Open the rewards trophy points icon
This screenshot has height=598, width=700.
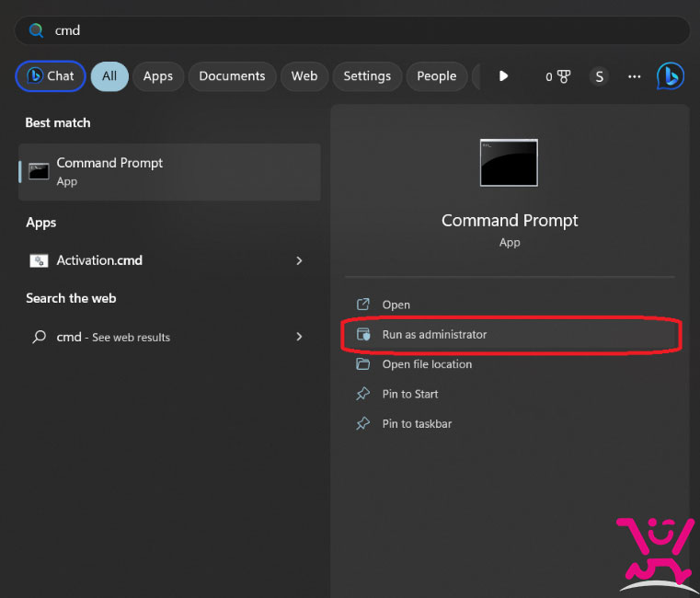558,76
